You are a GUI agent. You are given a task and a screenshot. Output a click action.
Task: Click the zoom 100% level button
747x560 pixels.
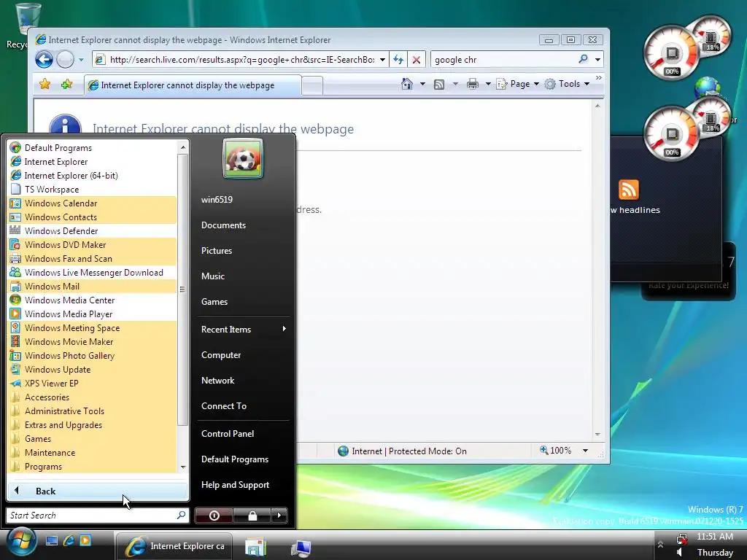(x=555, y=451)
